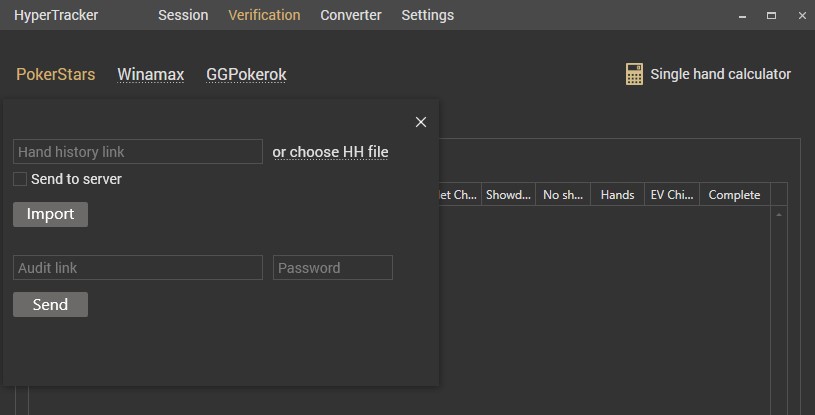Open the Converter menu

(x=351, y=15)
